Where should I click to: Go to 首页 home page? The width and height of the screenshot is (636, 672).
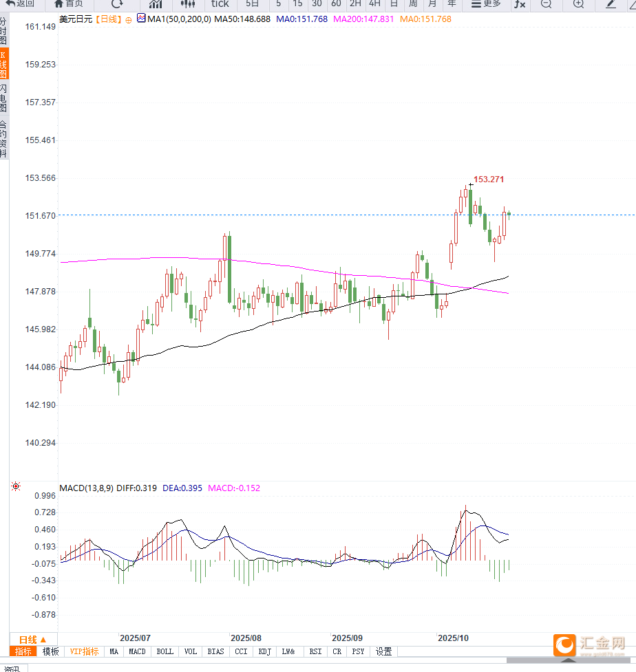coord(69,4)
